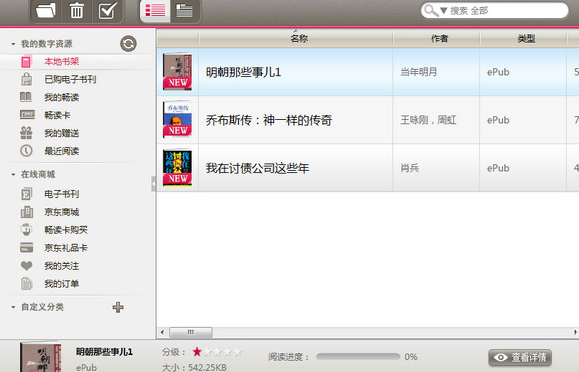579x372 pixels.
Task: Click the 畅读卡购买 cart icon
Action: [26, 230]
